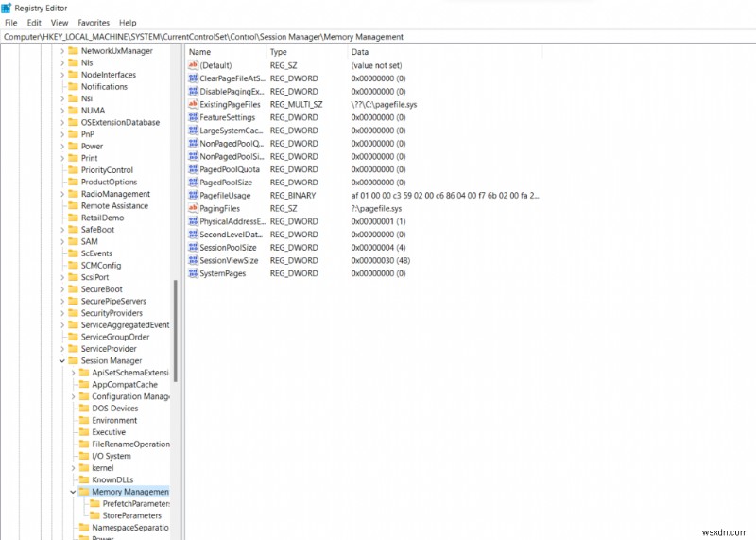Click the Registry Editor title bar icon
756x540 pixels.
[7, 8]
